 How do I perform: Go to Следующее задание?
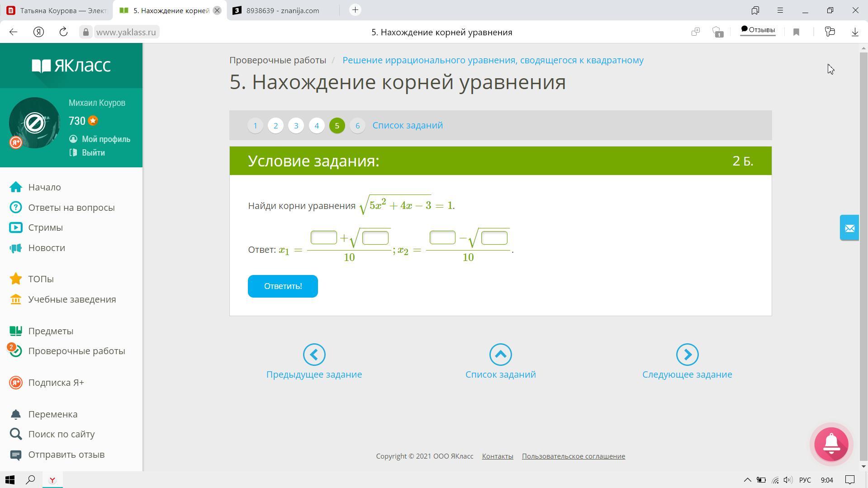687,374
